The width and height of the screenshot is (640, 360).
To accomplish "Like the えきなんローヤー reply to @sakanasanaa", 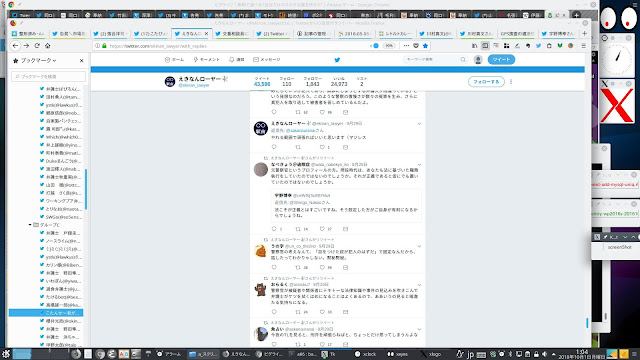I will [x=322, y=147].
